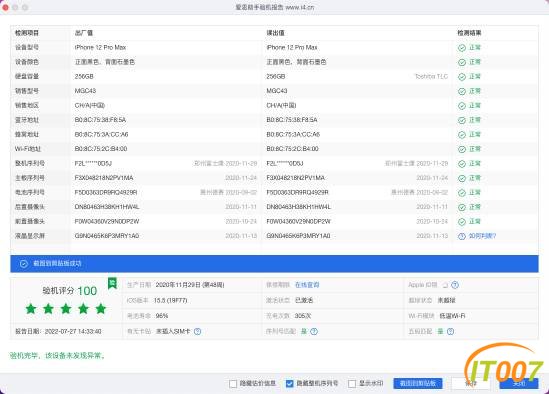
Task: Select factory LCD serial G9N0465K6P3MRY1A0
Action: 107,236
